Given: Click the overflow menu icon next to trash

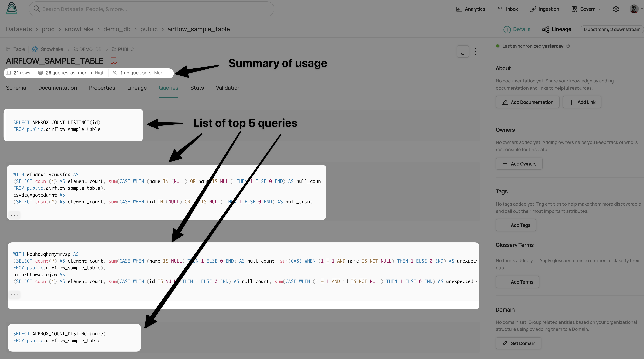Looking at the screenshot, I should coord(475,51).
